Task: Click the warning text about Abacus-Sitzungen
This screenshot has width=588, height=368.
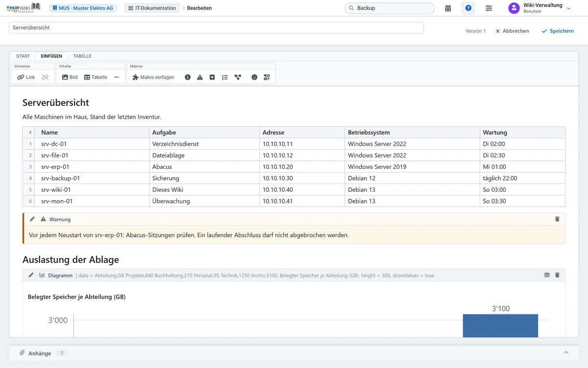Action: (189, 235)
